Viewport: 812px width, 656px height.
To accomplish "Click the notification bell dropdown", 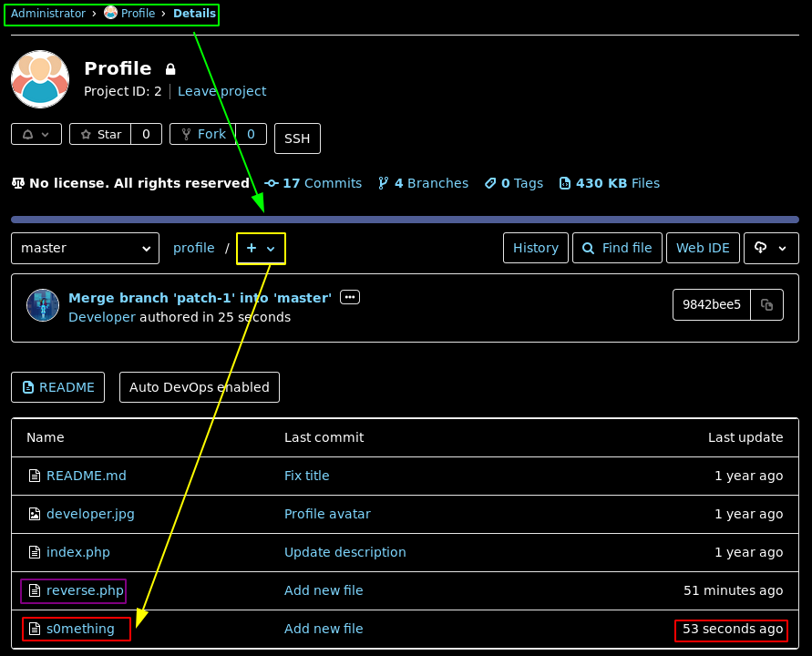I will pos(36,134).
